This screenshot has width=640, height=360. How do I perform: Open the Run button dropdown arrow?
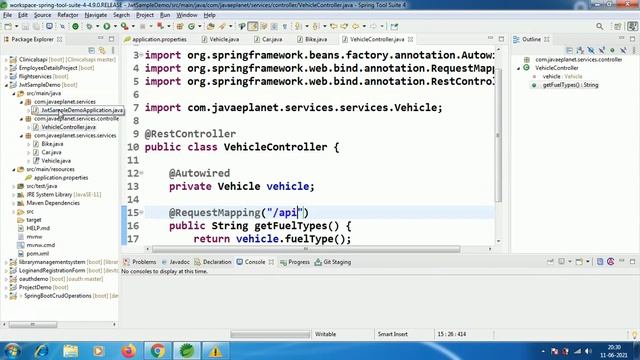click(115, 26)
